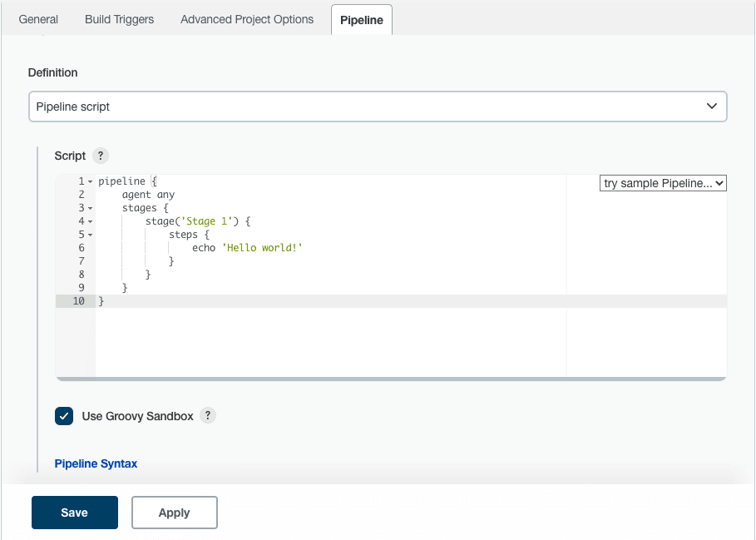Collapse the Stage 1 block on line 4
The image size is (756, 540).
pos(91,221)
